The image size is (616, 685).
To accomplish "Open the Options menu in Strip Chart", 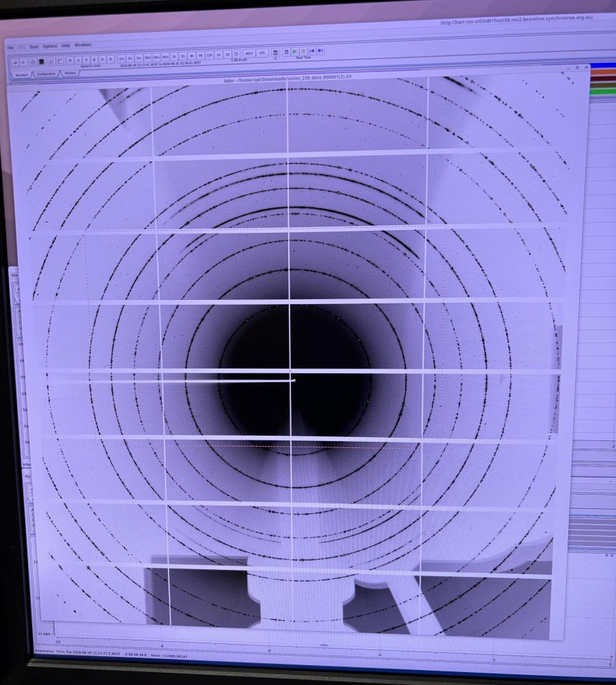I will 50,47.
